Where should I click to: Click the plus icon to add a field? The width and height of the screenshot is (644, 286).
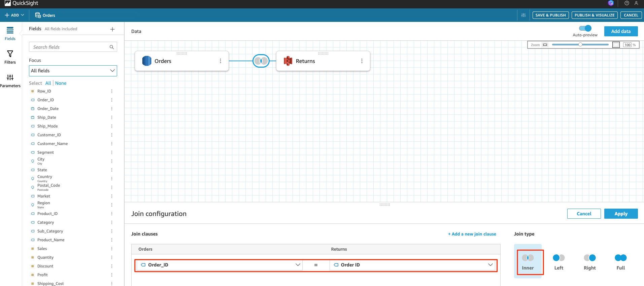pos(112,29)
